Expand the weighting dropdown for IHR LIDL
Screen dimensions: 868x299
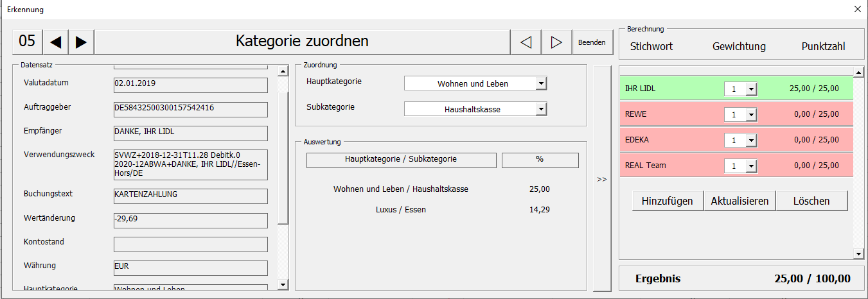coord(751,89)
